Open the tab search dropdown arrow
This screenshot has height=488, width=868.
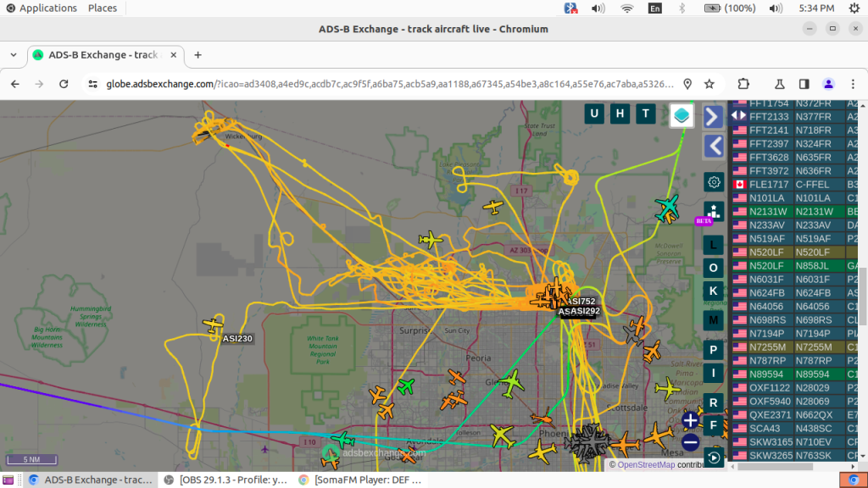click(14, 55)
